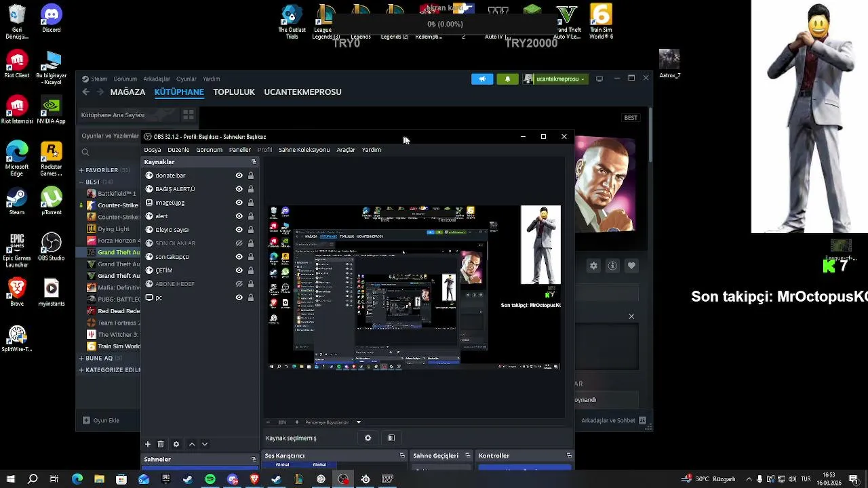
Task: Open Brave browser from the taskbar
Action: (x=254, y=479)
